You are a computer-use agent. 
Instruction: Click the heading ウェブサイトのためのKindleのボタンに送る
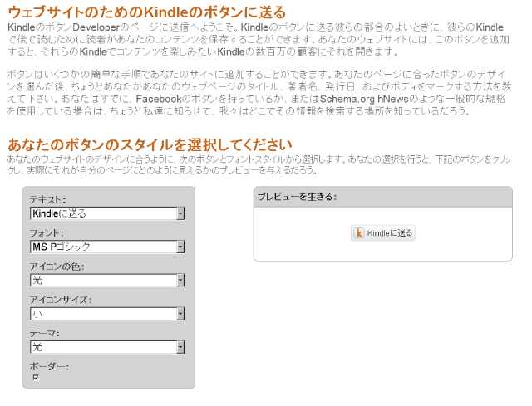[x=147, y=12]
